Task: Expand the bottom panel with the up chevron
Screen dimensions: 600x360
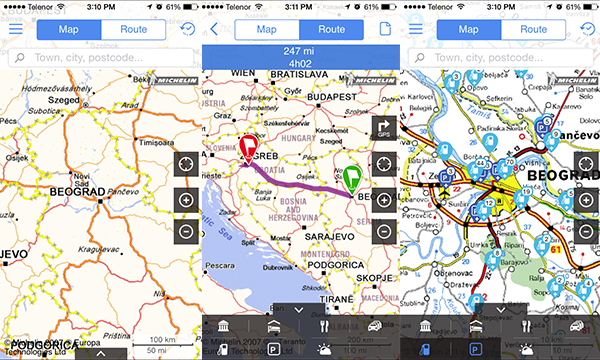Action: [101, 354]
